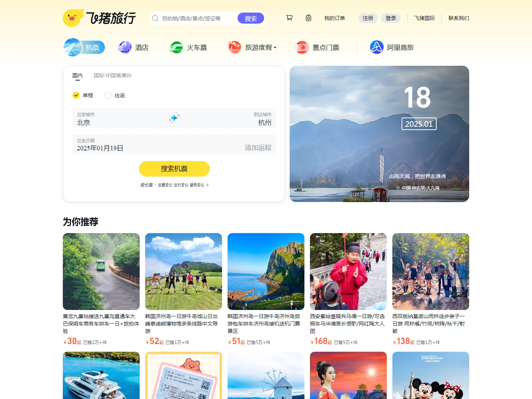
Task: Open the costume lady sunset thumbnail
Action: (348, 375)
